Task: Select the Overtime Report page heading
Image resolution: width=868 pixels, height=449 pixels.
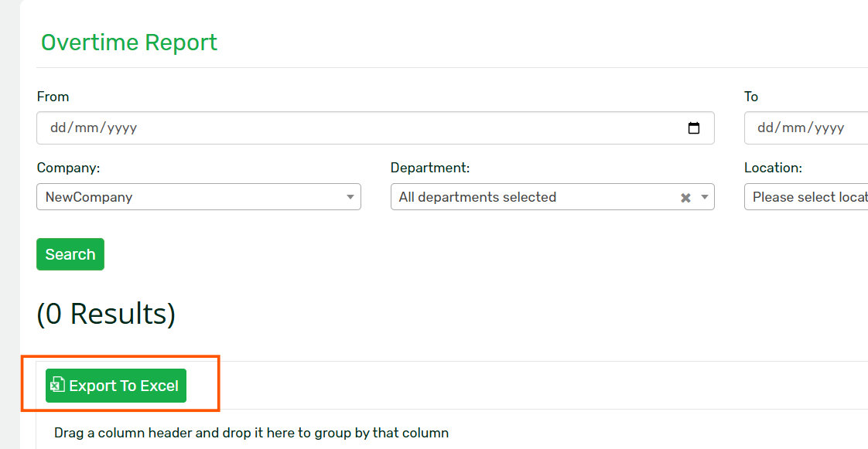Action: pos(129,43)
